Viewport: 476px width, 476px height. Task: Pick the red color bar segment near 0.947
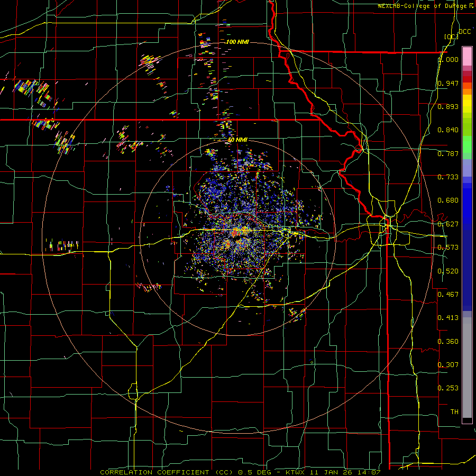(467, 79)
